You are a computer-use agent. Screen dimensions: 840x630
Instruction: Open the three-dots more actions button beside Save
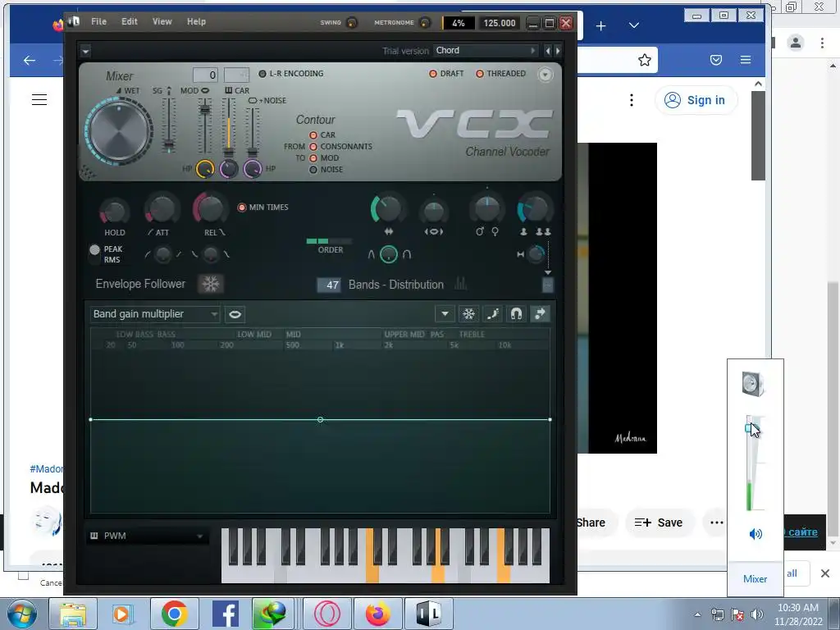click(716, 523)
